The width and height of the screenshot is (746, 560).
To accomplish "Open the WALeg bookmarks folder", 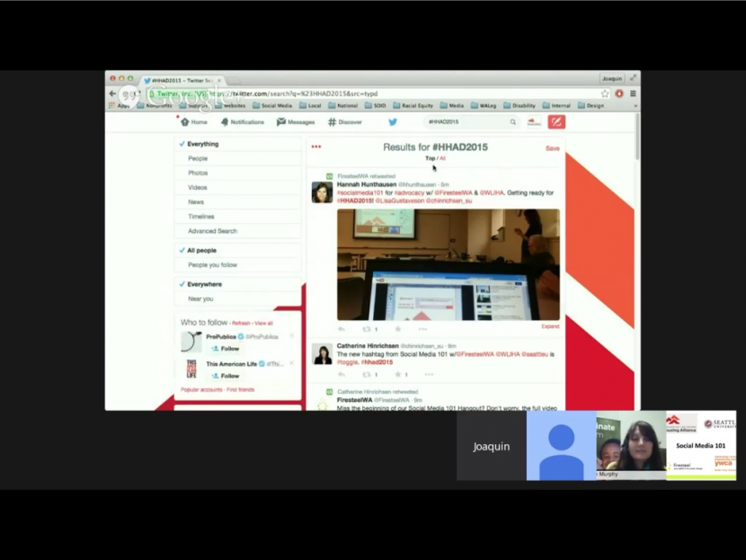I will click(x=484, y=106).
